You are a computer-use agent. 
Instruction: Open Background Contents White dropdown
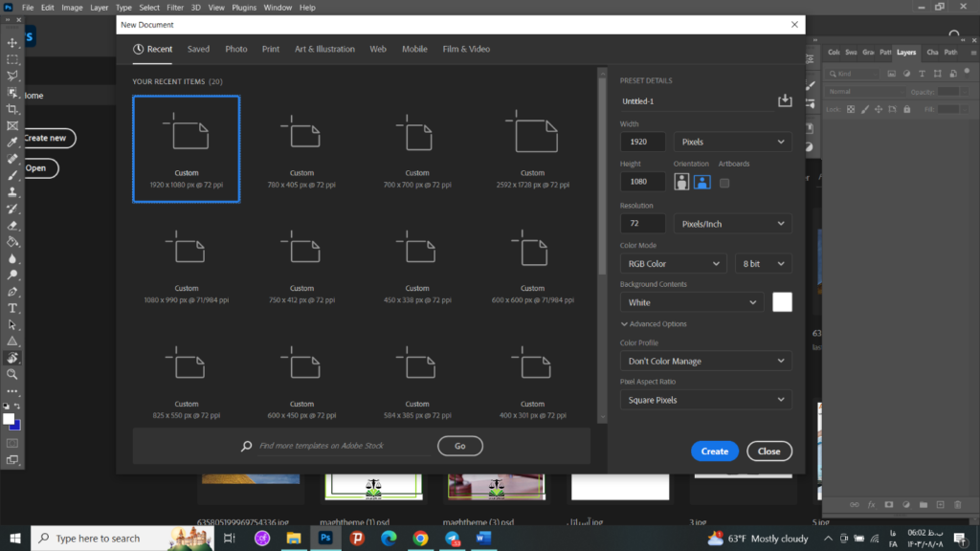[x=692, y=302]
